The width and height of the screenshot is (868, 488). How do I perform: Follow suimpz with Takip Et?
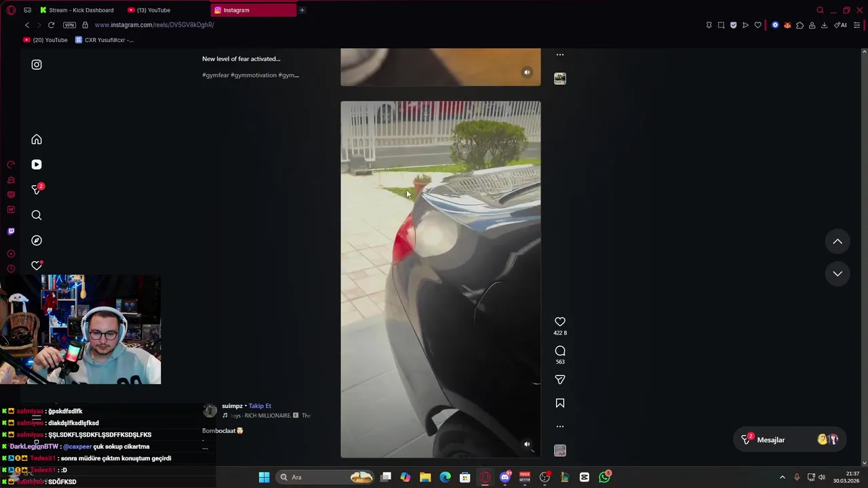[x=260, y=406]
